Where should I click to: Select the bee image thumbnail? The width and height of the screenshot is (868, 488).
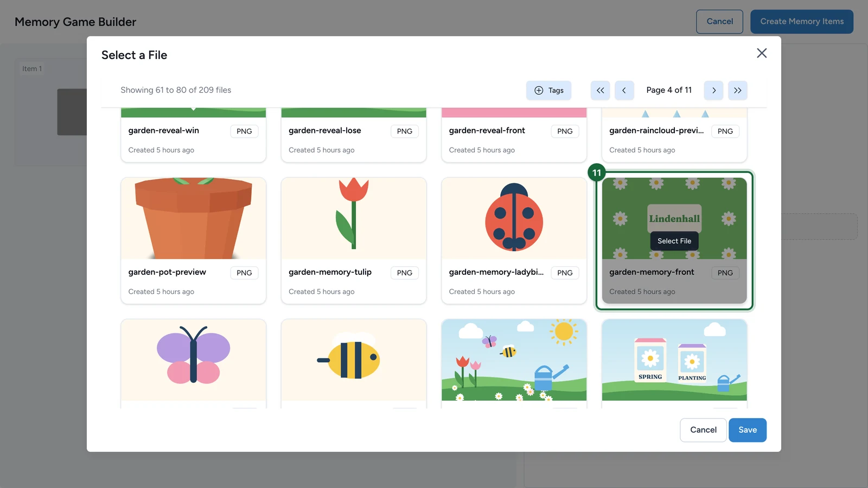pyautogui.click(x=354, y=360)
